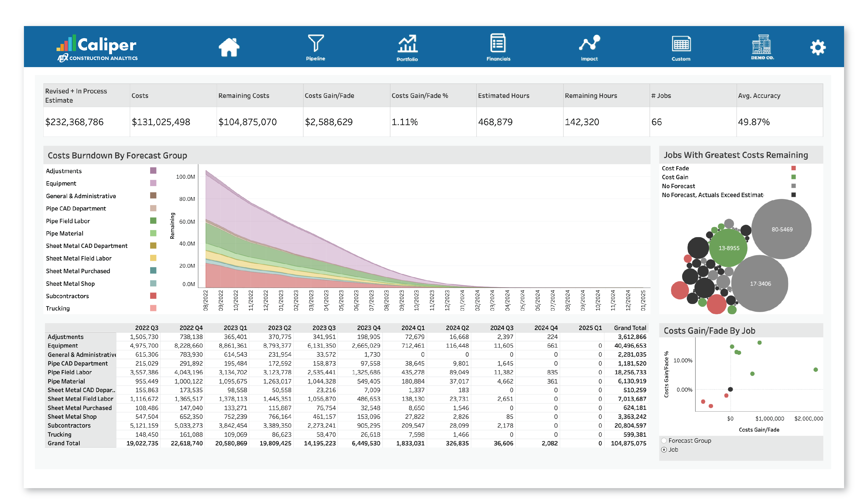Switch to the Financials tab
The height and width of the screenshot is (500, 868).
pos(498,46)
